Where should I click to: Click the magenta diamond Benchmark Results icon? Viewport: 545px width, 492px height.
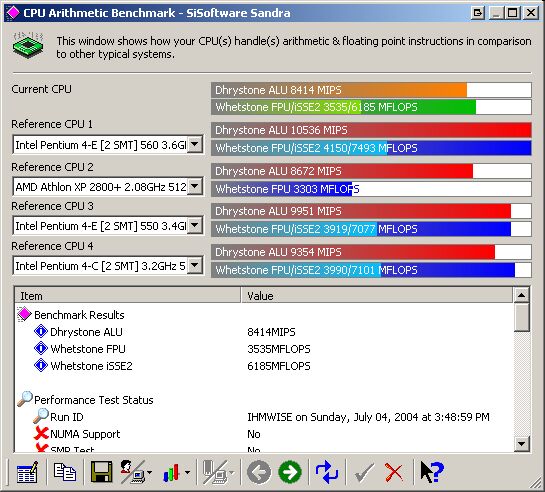coord(24,314)
